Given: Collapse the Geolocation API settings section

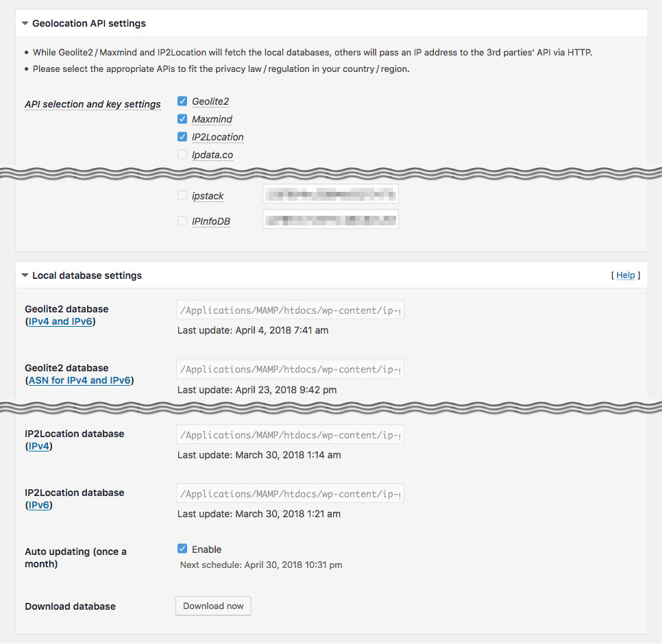Looking at the screenshot, I should tap(25, 23).
